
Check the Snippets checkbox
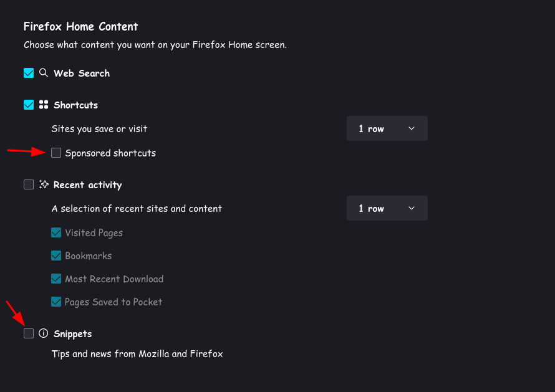(29, 333)
